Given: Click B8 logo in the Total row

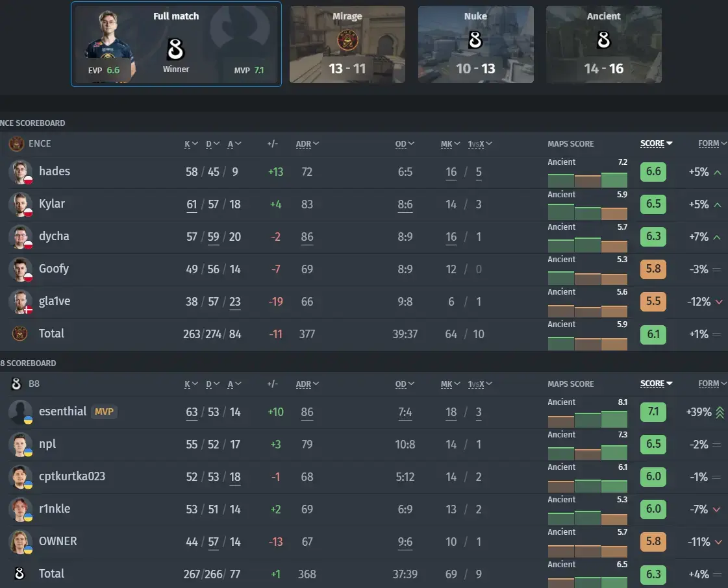Looking at the screenshot, I should 19,574.
